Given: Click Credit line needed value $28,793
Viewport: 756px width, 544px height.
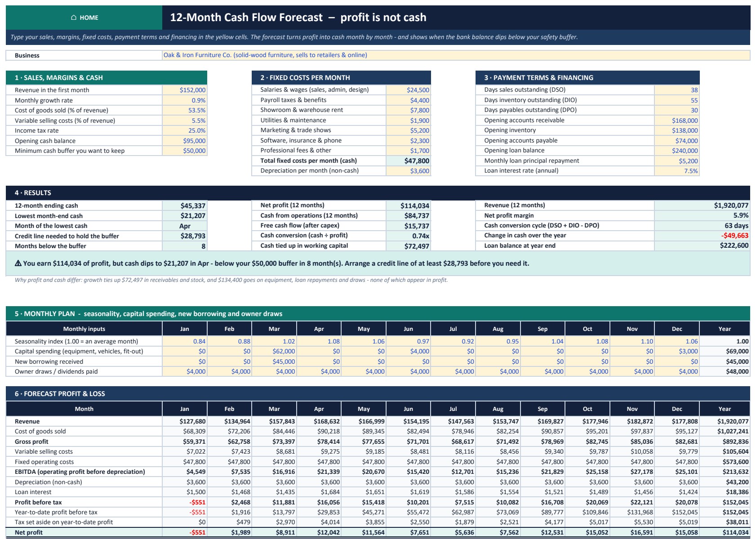Looking at the screenshot, I should point(184,236).
